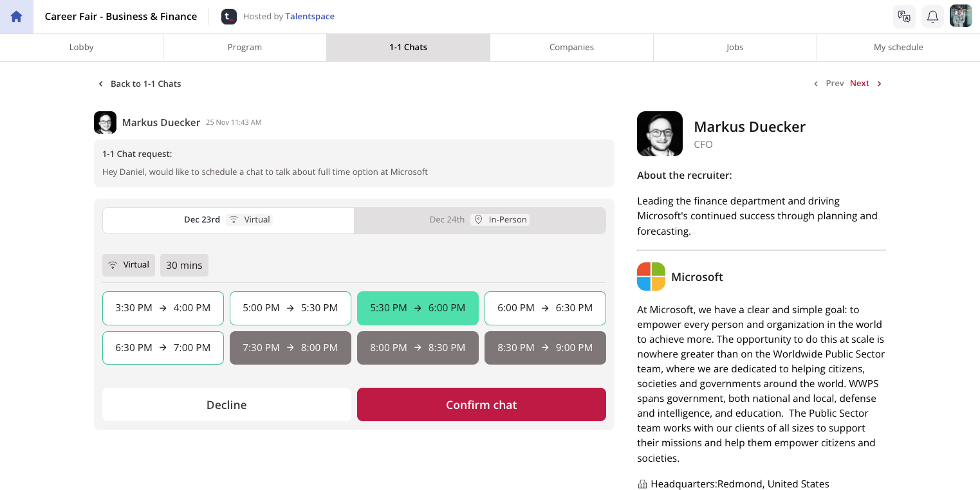Viewport: 980px width, 490px height.
Task: Click the 7:30 PM to 8:00 PM slot
Action: pyautogui.click(x=290, y=348)
